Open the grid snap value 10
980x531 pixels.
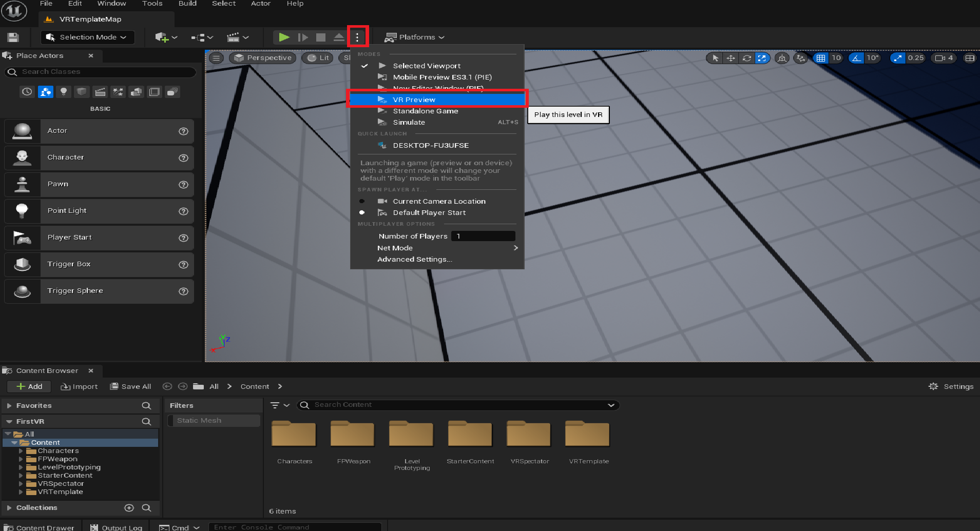coord(836,58)
